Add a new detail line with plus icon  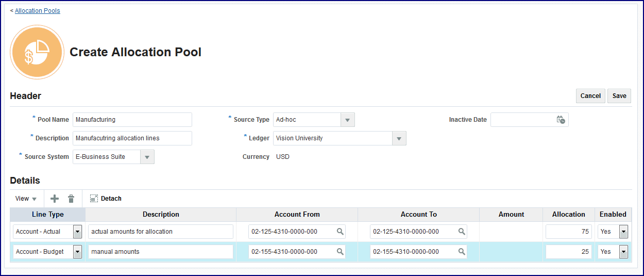point(55,199)
